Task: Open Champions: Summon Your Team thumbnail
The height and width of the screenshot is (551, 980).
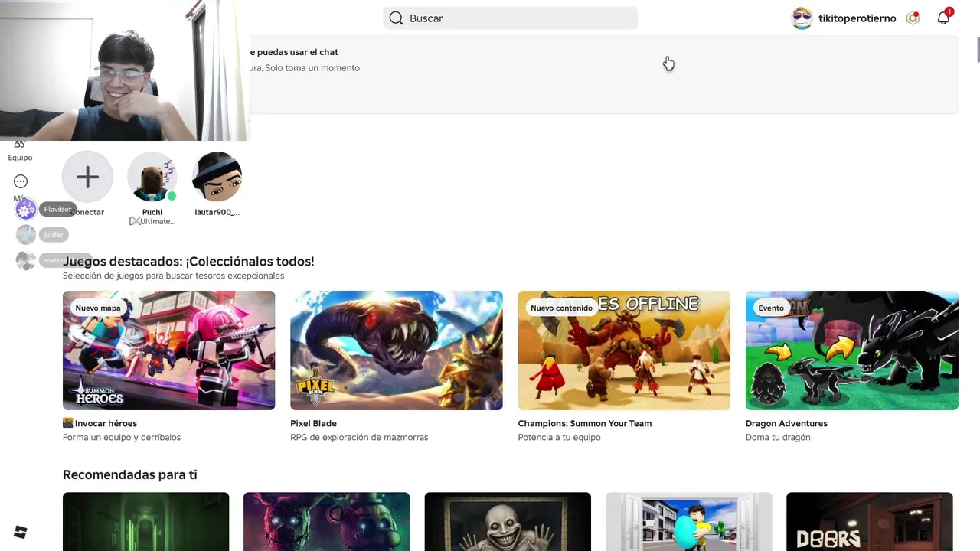Action: point(624,350)
